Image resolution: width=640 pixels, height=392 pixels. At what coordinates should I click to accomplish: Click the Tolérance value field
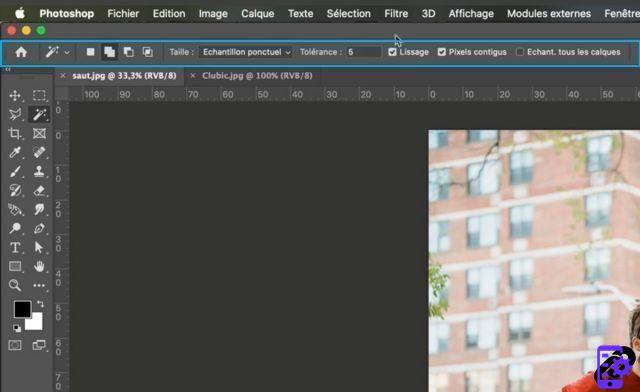363,52
